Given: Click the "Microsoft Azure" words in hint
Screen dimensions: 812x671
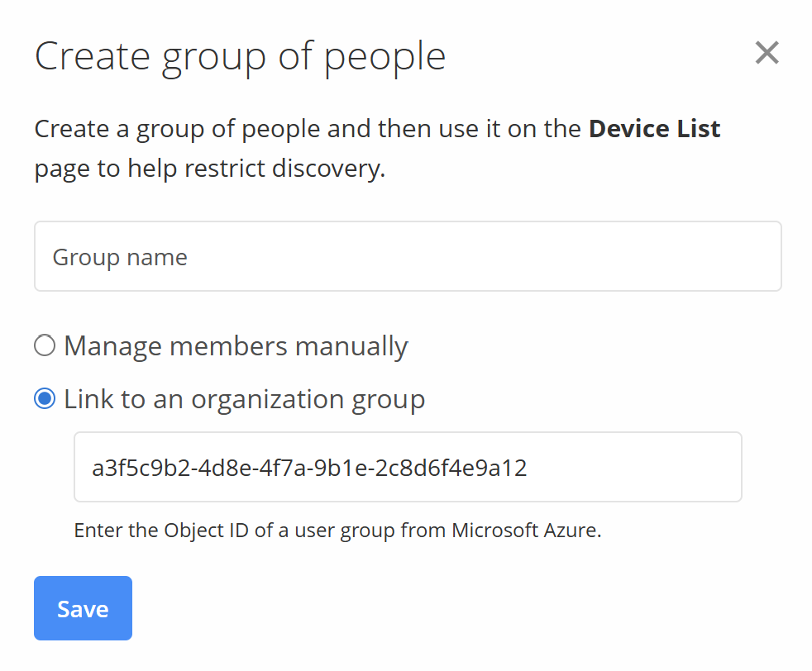Looking at the screenshot, I should pos(525,530).
